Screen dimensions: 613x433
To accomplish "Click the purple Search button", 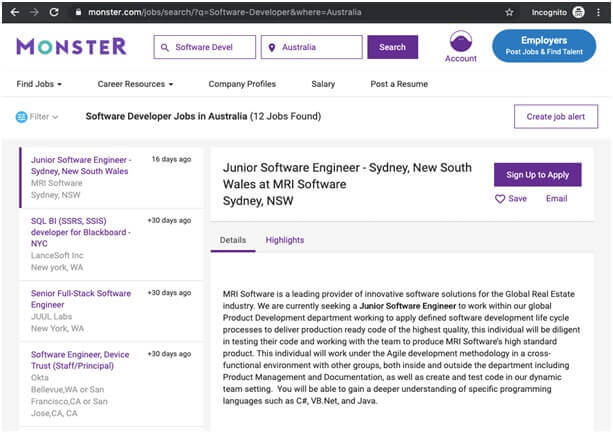I will [x=393, y=47].
